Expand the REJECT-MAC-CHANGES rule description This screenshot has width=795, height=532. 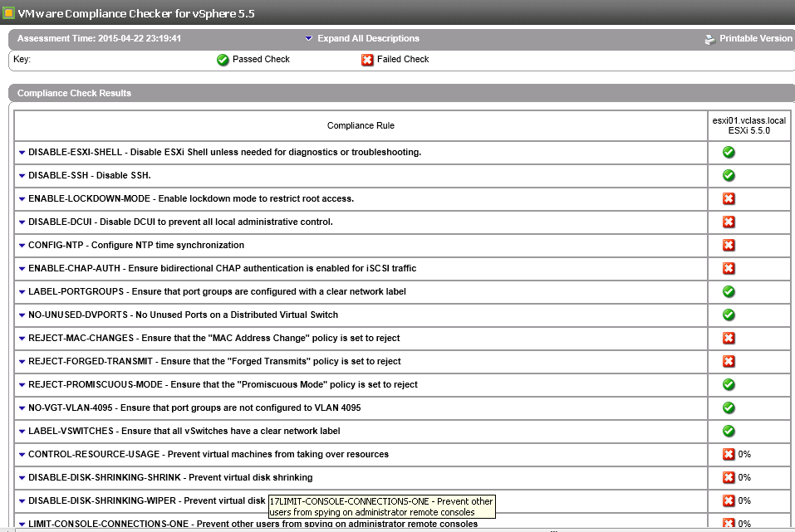point(22,339)
